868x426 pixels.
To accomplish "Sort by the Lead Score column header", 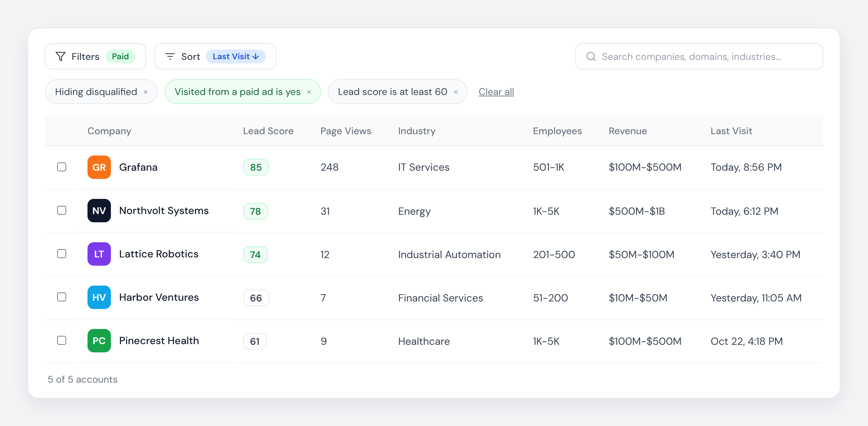I will (x=268, y=131).
